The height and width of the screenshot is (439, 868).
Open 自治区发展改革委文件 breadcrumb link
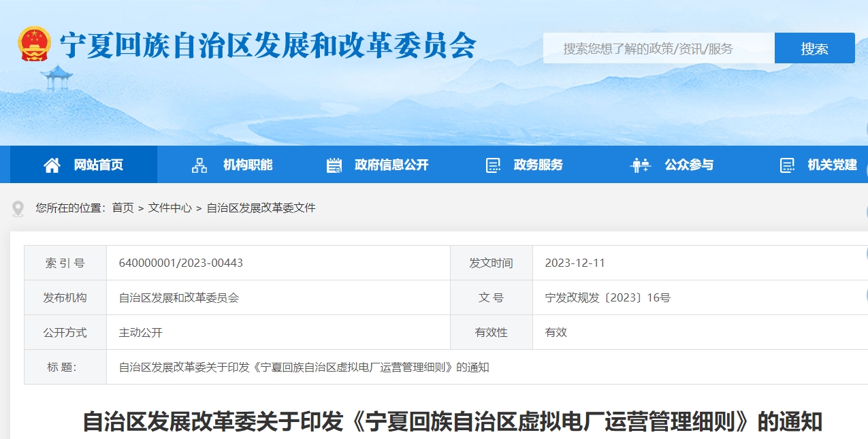[x=261, y=208]
